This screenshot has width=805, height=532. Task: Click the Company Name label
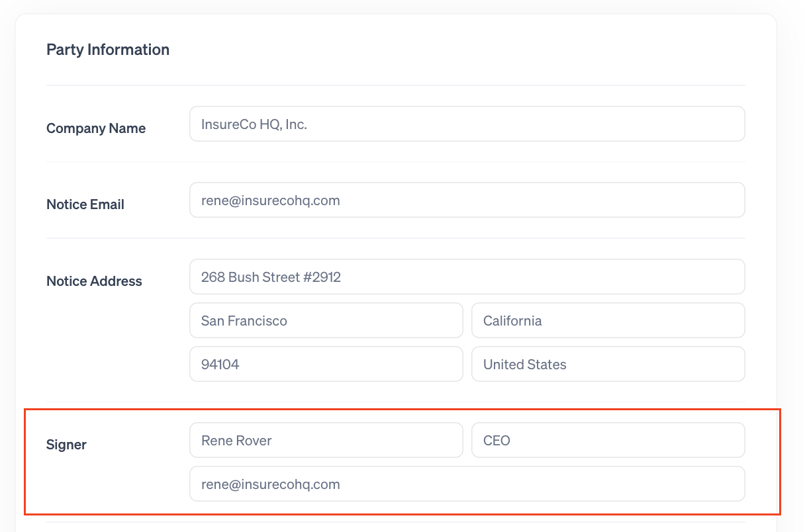click(96, 128)
